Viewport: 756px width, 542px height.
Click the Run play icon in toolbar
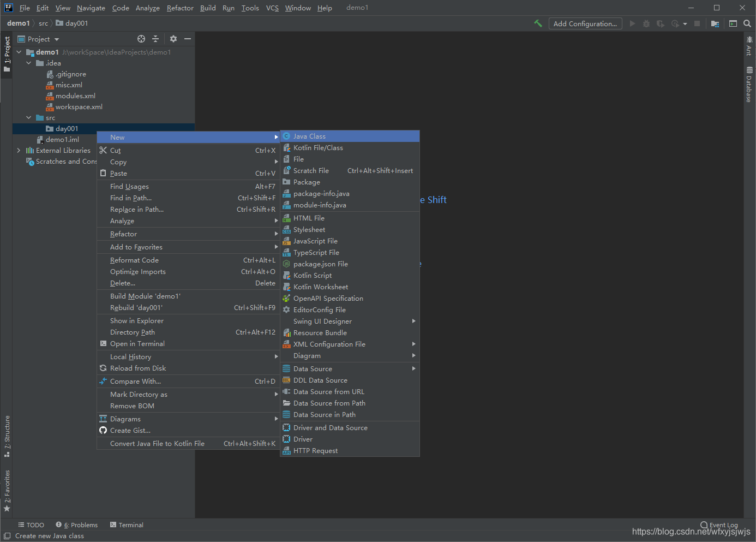(632, 23)
